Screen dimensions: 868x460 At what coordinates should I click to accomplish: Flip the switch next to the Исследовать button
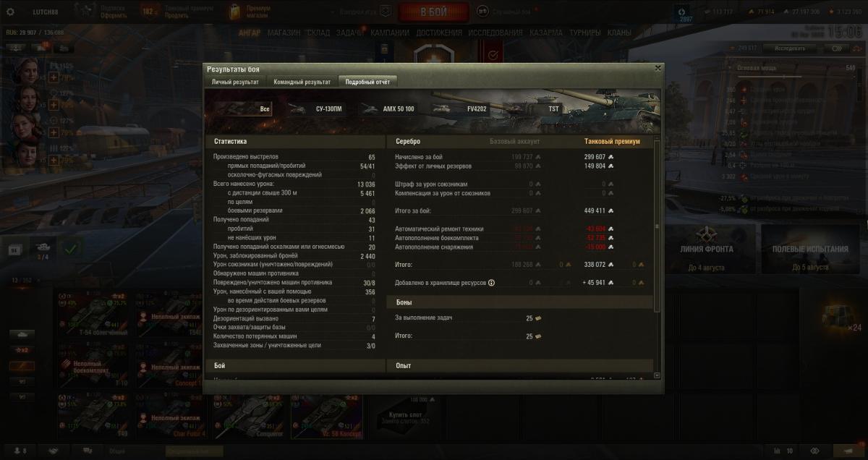[x=836, y=48]
